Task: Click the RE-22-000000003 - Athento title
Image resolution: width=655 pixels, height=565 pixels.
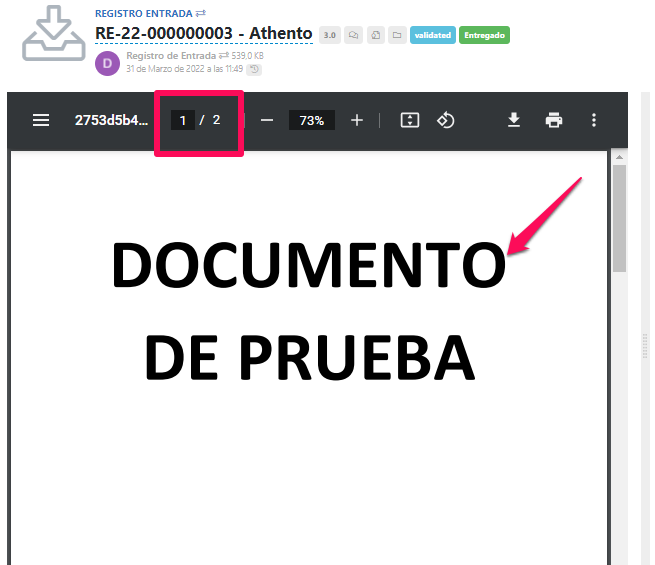Action: pyautogui.click(x=203, y=34)
